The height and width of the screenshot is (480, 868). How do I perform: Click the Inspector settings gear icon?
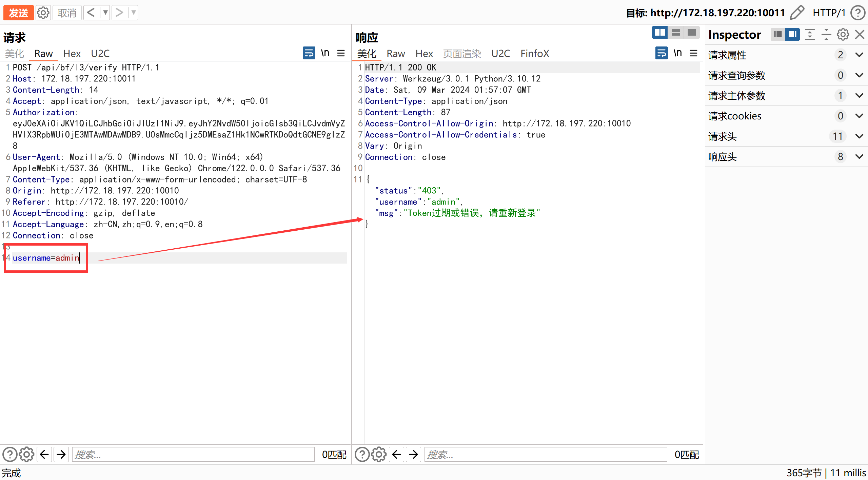point(843,35)
